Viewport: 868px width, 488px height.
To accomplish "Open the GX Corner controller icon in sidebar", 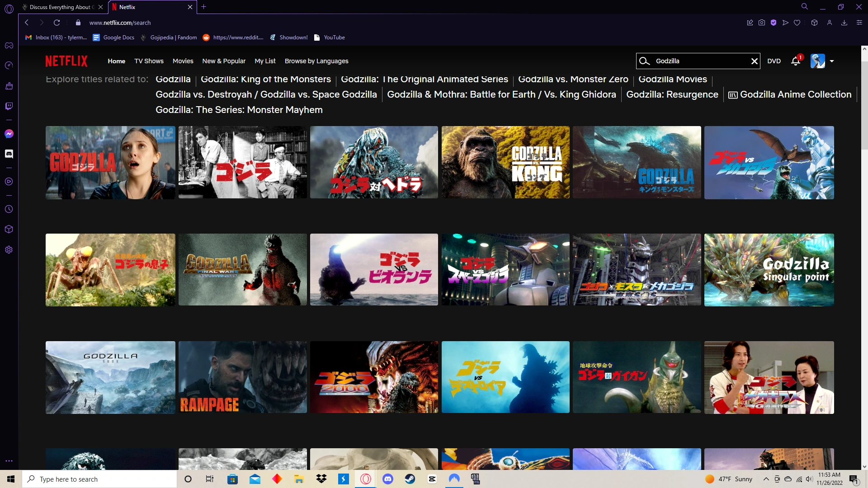I will 9,46.
